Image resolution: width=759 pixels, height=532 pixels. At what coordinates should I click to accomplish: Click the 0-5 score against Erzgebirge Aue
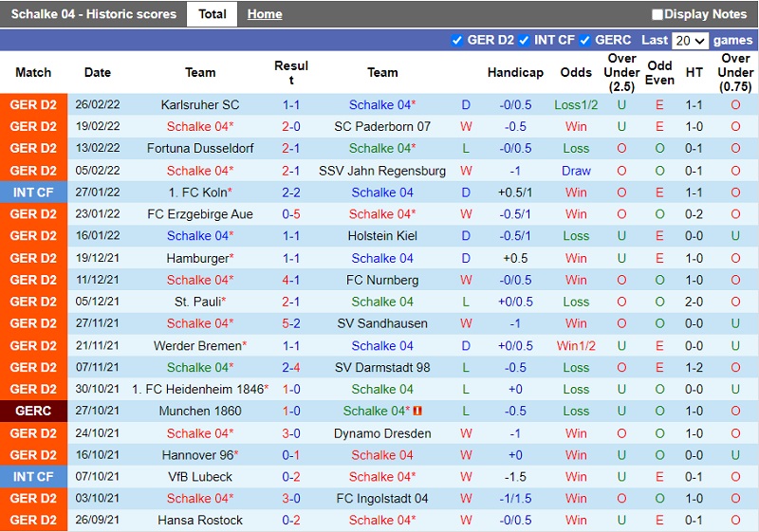click(x=291, y=214)
